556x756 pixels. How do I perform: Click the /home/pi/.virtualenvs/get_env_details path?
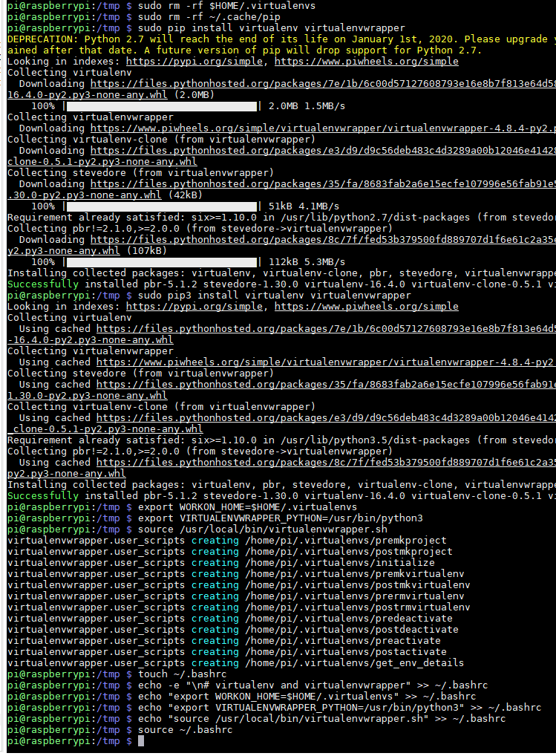pyautogui.click(x=354, y=663)
